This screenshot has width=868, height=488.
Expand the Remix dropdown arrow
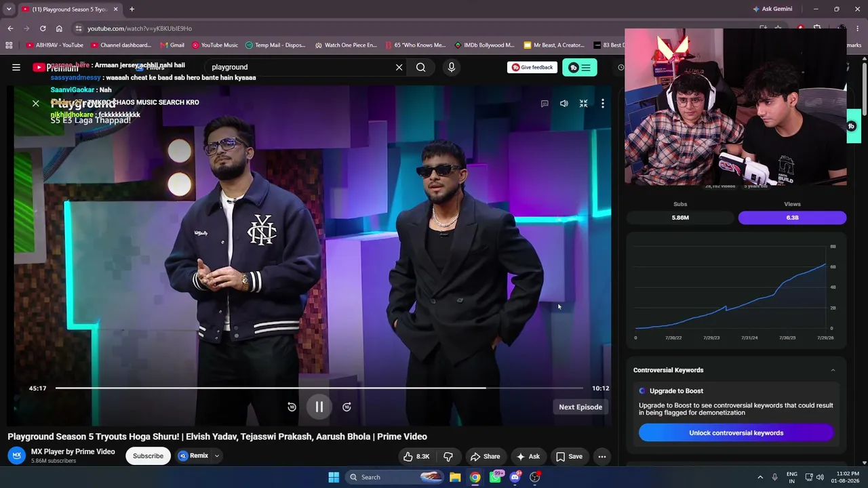(217, 455)
